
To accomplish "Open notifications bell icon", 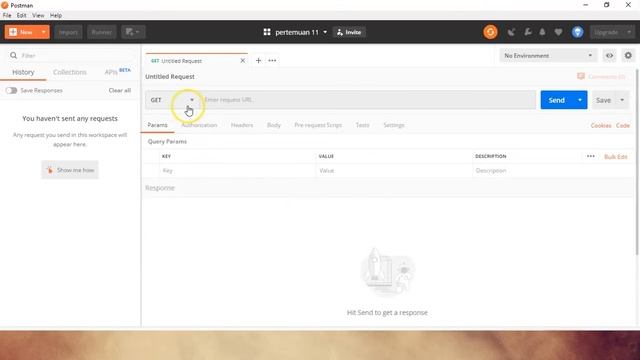I will 542,32.
